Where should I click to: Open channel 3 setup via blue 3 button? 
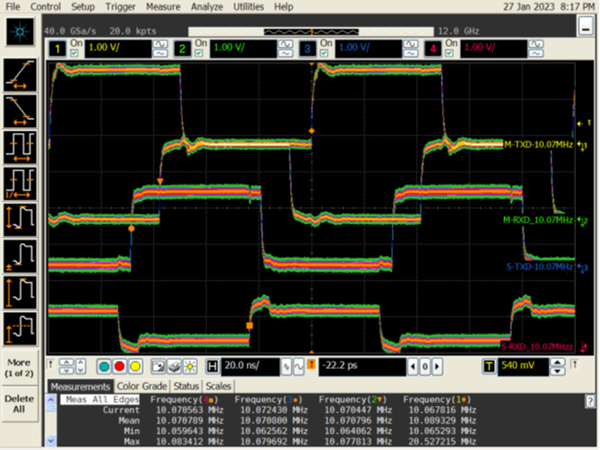coord(307,49)
